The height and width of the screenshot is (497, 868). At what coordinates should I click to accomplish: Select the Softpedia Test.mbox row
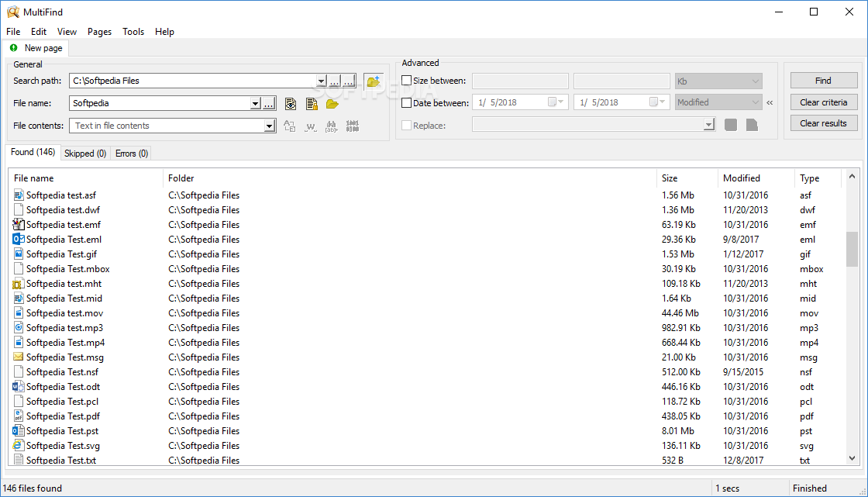pyautogui.click(x=427, y=269)
